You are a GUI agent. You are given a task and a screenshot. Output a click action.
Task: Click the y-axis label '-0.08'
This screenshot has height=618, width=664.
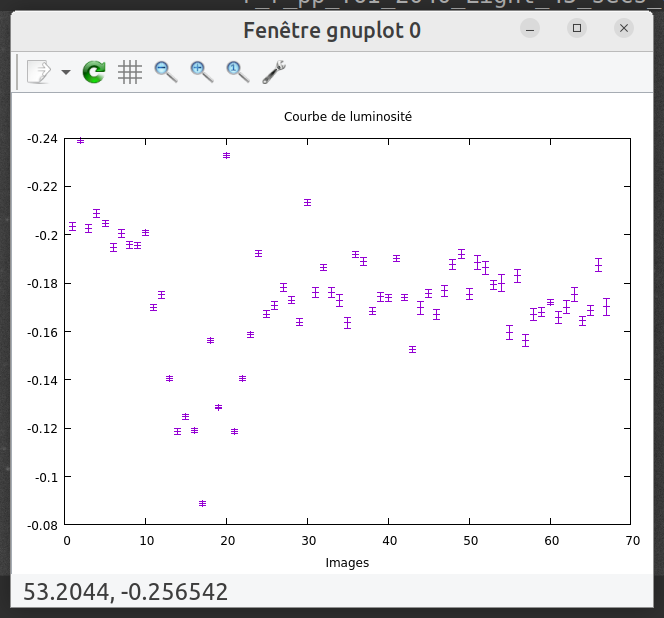coord(42,525)
